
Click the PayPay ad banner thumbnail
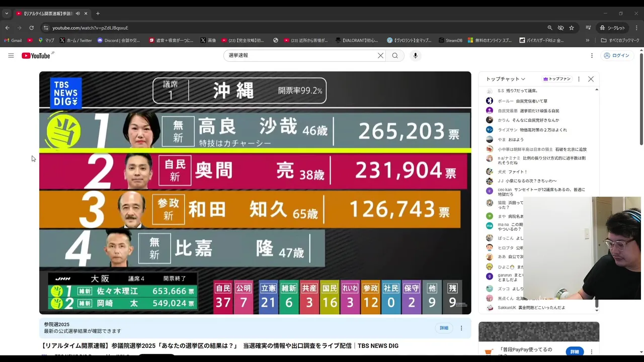539,331
